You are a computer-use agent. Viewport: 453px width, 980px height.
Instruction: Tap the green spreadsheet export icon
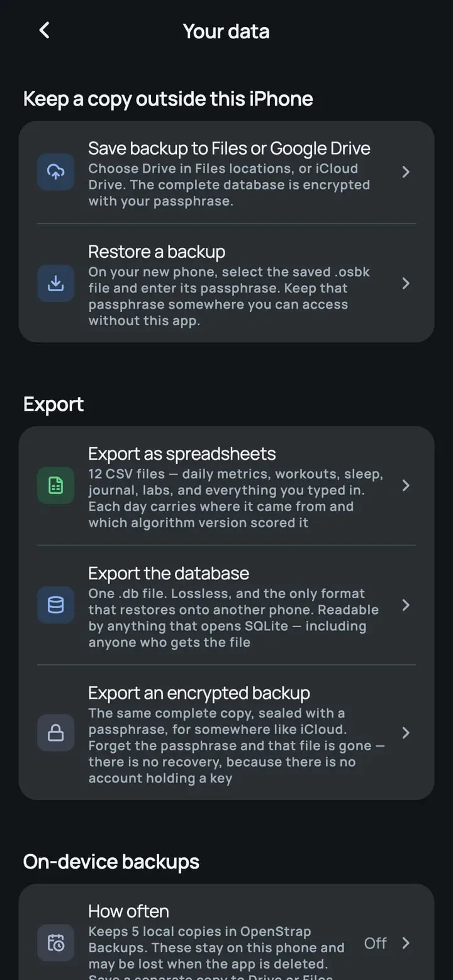(x=56, y=485)
